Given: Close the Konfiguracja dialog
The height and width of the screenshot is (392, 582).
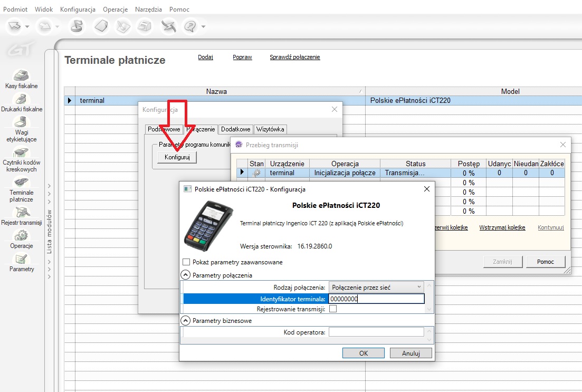Looking at the screenshot, I should [335, 109].
